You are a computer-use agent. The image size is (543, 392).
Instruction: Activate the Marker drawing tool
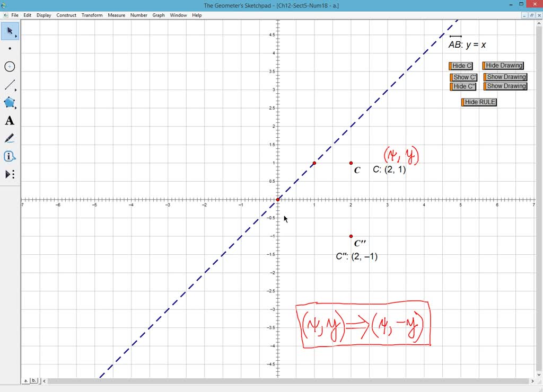[x=10, y=138]
